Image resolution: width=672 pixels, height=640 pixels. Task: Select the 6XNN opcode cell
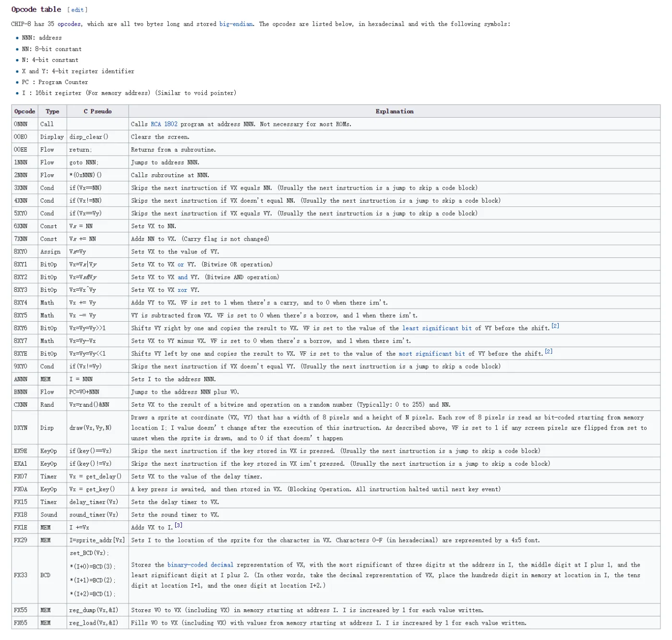point(25,226)
